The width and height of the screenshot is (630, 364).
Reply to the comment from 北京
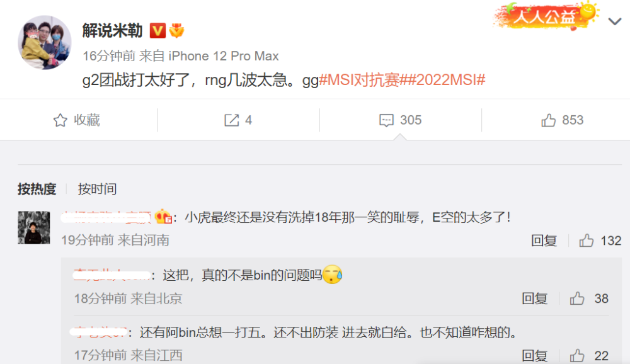(x=535, y=298)
